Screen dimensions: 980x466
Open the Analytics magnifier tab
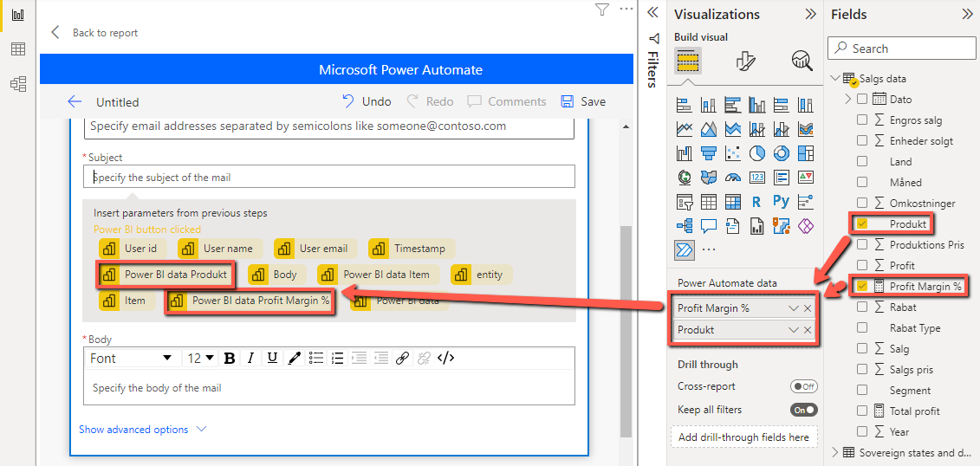point(802,61)
